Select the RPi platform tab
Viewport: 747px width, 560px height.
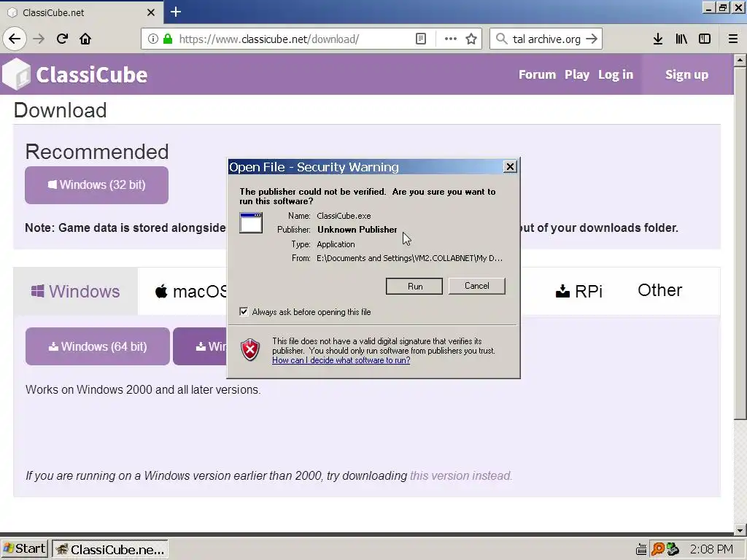tap(578, 291)
